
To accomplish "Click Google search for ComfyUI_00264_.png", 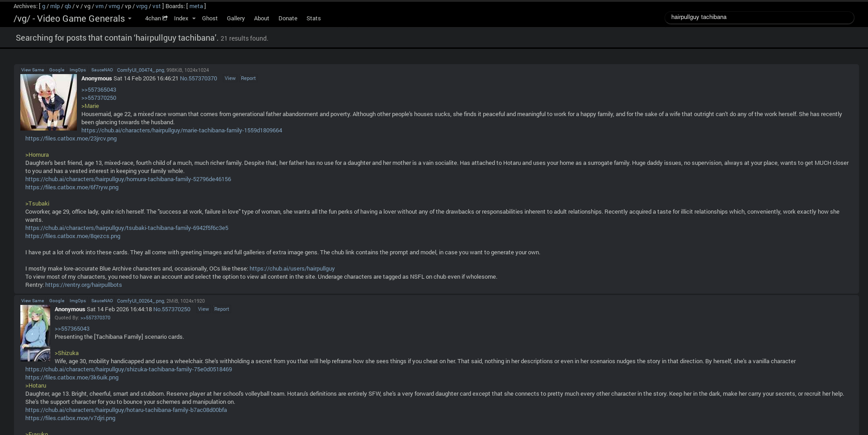I will 57,301.
